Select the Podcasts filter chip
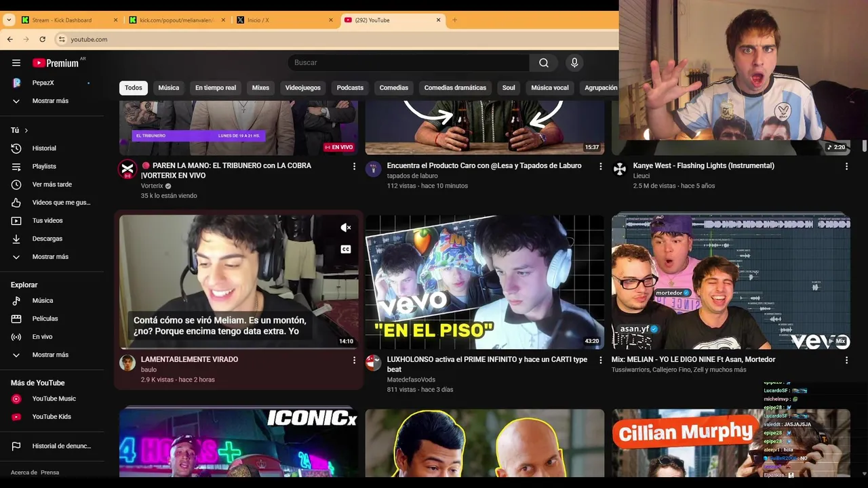868x488 pixels. coord(350,87)
